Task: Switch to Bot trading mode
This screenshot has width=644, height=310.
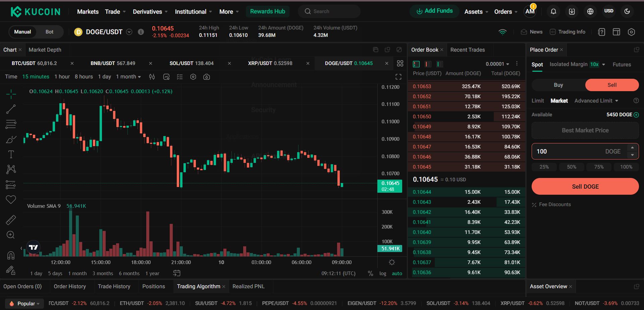Action: click(x=49, y=32)
